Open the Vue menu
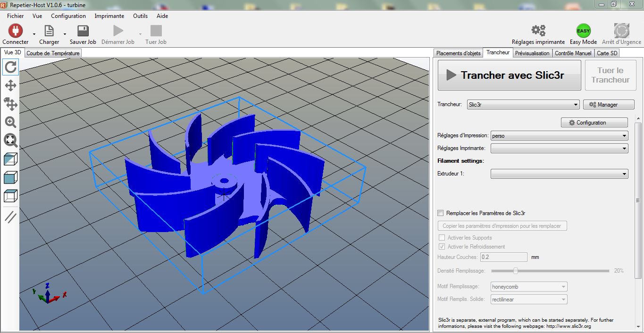Viewport: 644px width, 333px height. [x=37, y=16]
